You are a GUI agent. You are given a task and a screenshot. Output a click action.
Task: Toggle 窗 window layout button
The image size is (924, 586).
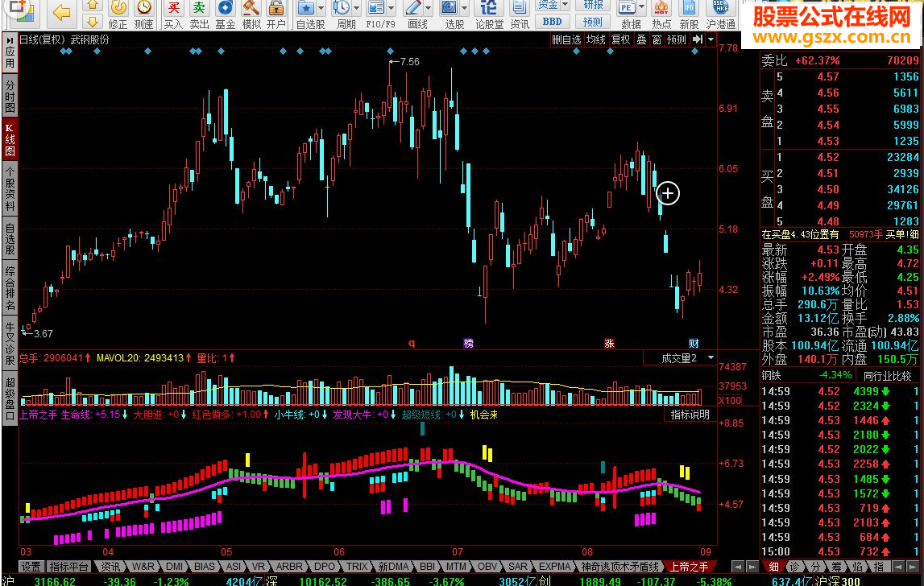pos(657,39)
